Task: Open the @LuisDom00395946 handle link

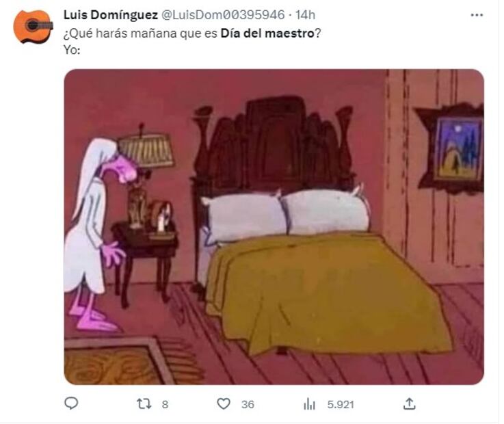Action: point(223,15)
